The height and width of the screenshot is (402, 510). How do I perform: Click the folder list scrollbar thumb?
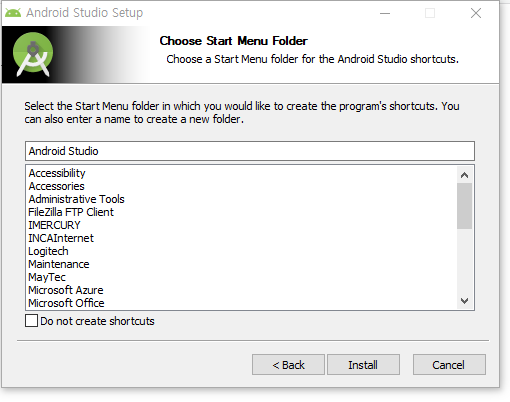(x=464, y=206)
